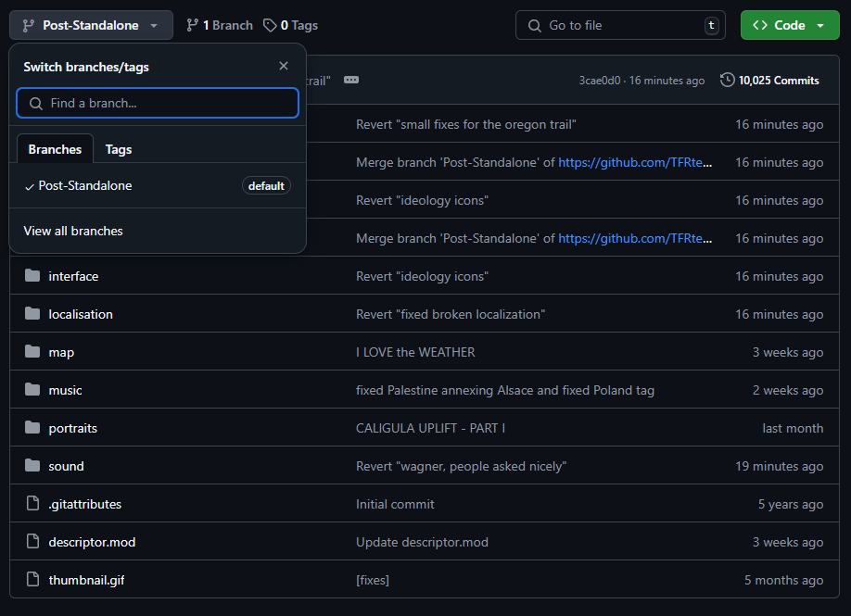
Task: Select the Branches tab
Action: click(x=55, y=149)
